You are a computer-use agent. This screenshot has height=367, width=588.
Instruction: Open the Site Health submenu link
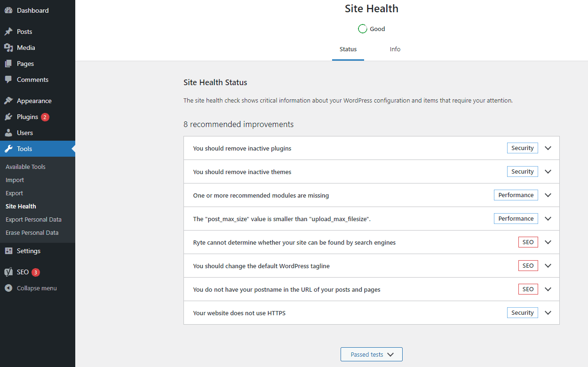(x=21, y=206)
